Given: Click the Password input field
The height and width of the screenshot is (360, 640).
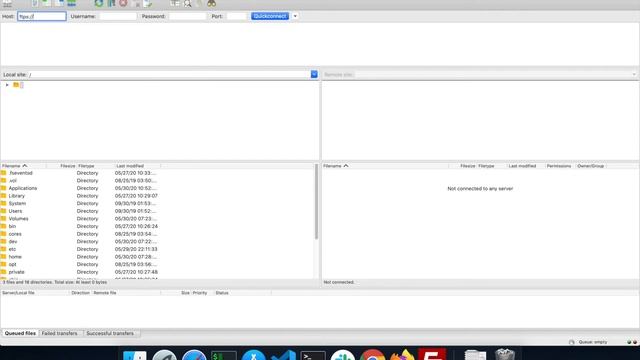Looking at the screenshot, I should [x=187, y=16].
